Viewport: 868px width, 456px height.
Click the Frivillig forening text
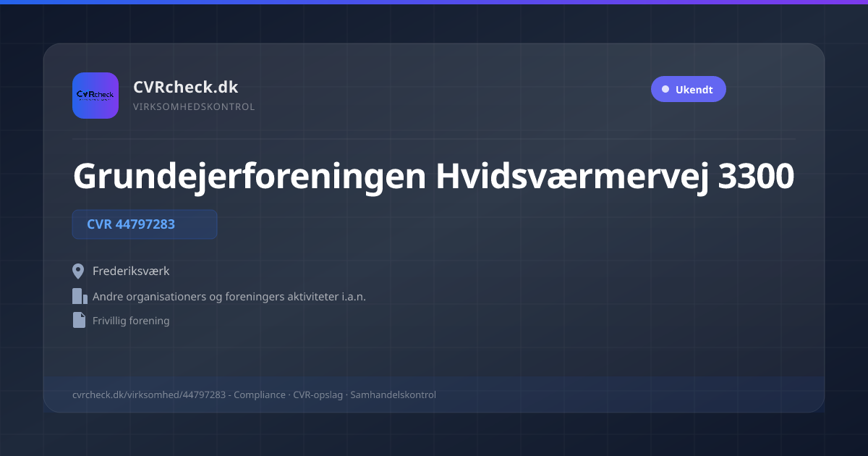[x=131, y=321]
